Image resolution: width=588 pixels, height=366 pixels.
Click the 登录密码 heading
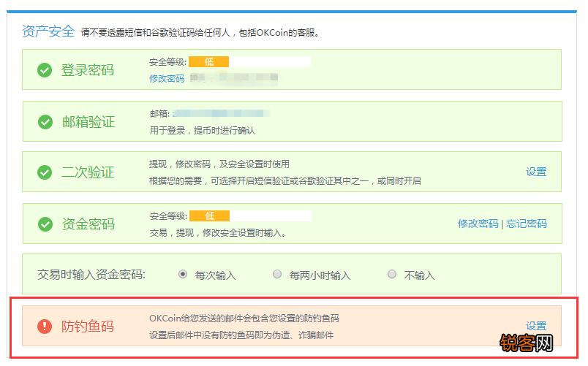click(87, 70)
